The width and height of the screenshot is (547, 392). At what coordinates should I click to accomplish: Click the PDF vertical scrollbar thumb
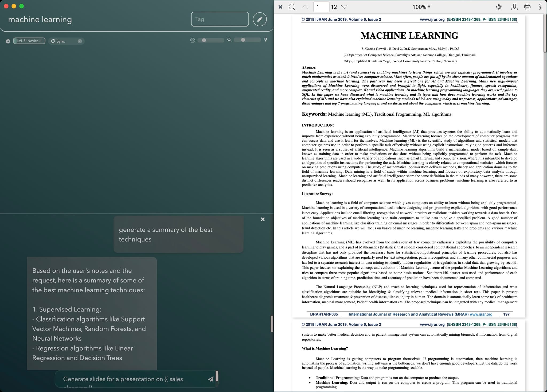(x=545, y=34)
